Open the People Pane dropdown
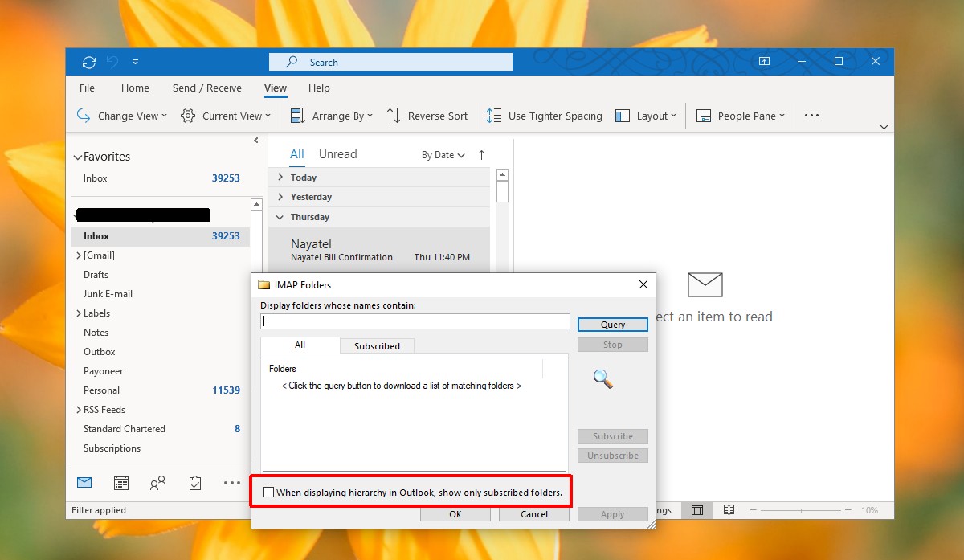Viewport: 964px width, 560px height. point(741,116)
